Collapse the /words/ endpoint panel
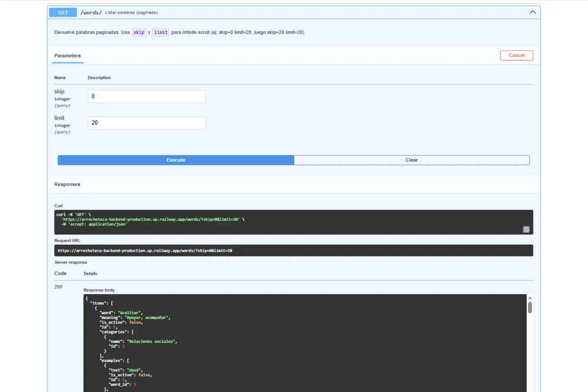 [532, 12]
